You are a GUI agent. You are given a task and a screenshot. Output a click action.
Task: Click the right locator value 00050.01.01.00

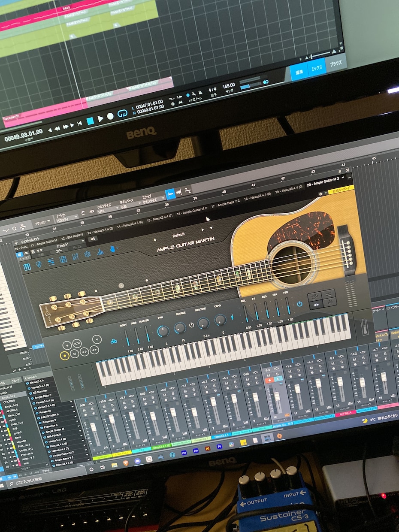[x=150, y=109]
